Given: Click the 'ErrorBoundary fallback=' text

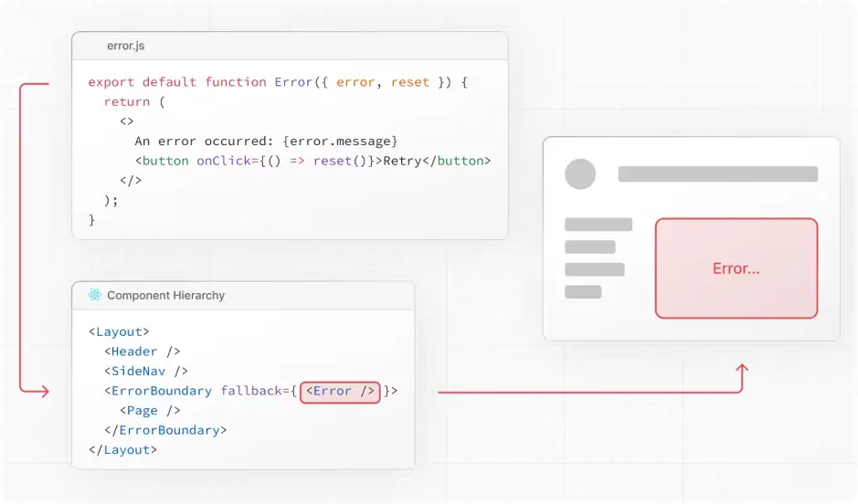Looking at the screenshot, I should pos(200,391).
